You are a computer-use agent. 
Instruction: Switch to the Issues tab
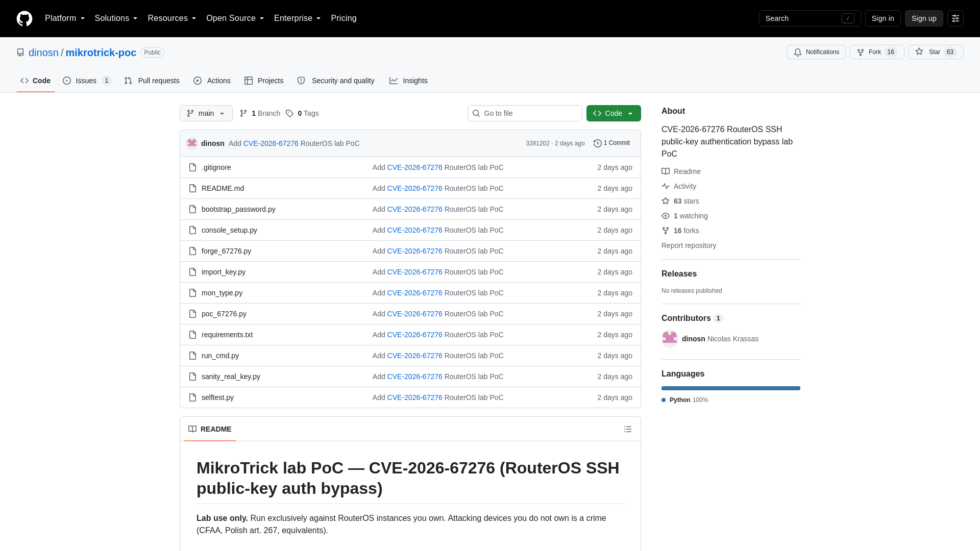coord(87,81)
